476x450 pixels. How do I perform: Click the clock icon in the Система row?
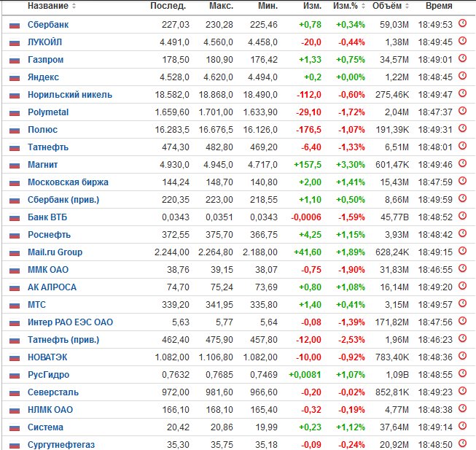click(x=462, y=426)
